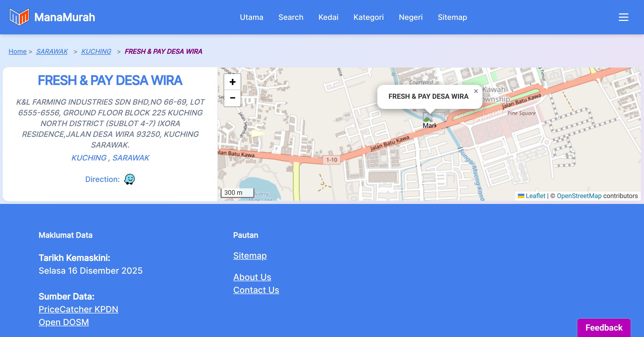
Task: Open the Utama menu item
Action: (x=251, y=17)
